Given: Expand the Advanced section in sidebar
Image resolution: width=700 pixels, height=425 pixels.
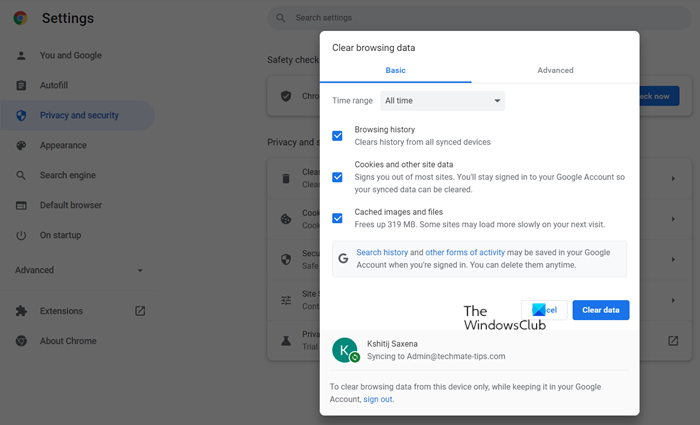Looking at the screenshot, I should tap(79, 270).
